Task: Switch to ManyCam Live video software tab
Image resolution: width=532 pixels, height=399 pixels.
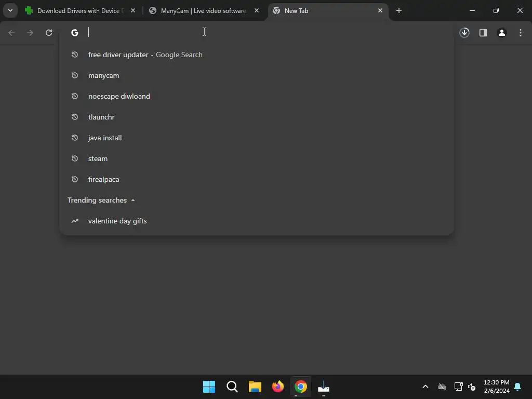Action: pos(203,11)
